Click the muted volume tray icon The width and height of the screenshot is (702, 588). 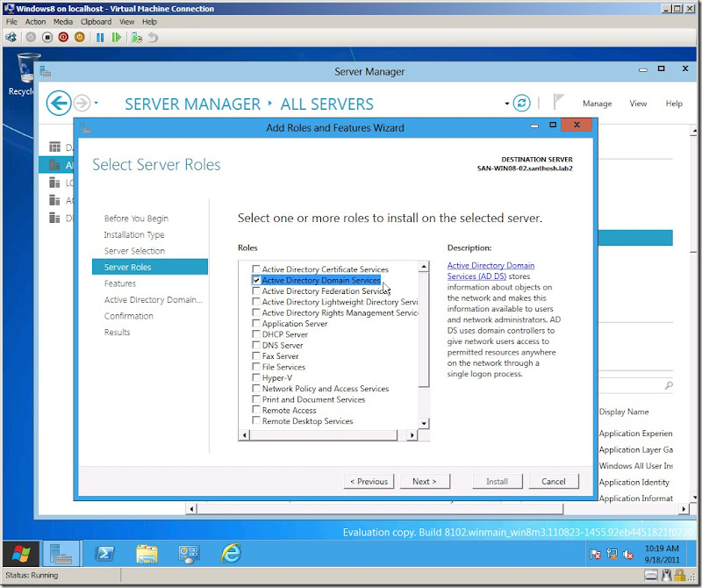coord(627,555)
